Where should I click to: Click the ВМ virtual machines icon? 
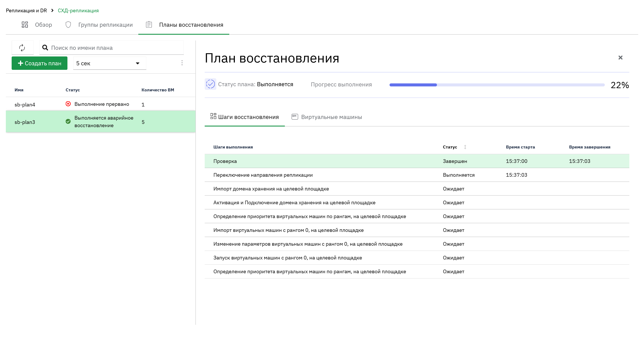(295, 117)
